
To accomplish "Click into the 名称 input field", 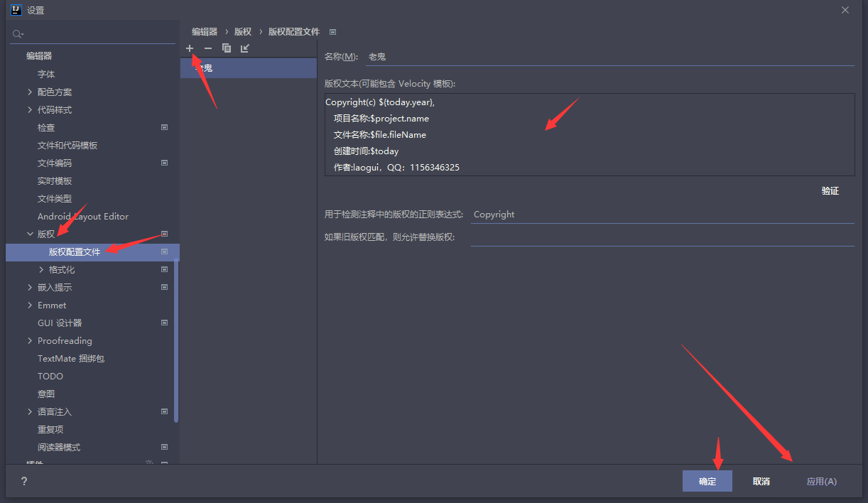I will (x=609, y=57).
